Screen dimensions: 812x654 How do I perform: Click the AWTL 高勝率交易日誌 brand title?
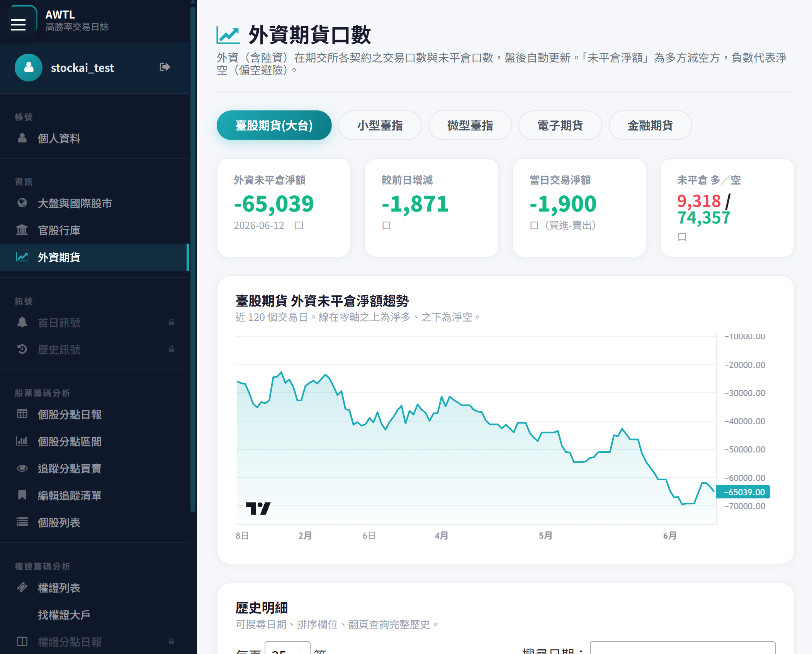pyautogui.click(x=77, y=20)
